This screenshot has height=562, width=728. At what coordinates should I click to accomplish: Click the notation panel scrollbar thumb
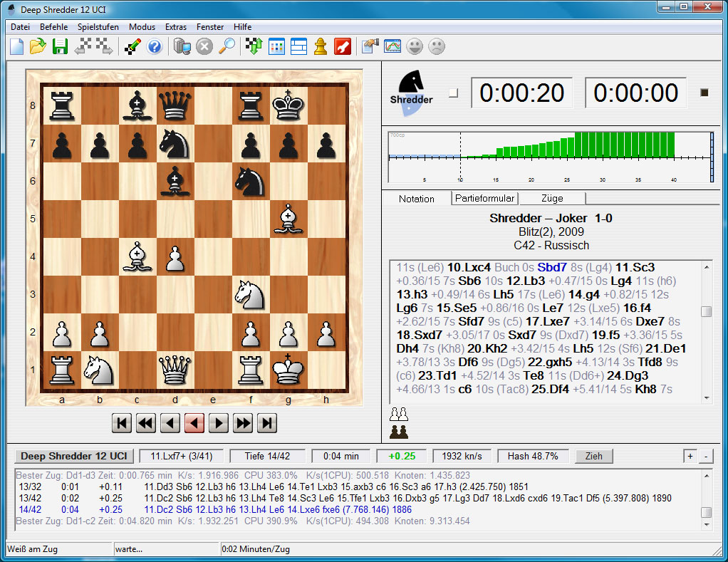706,311
